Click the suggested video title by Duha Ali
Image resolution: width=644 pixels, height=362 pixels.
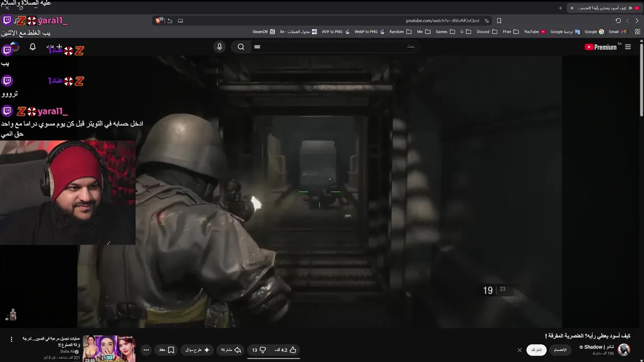52,342
